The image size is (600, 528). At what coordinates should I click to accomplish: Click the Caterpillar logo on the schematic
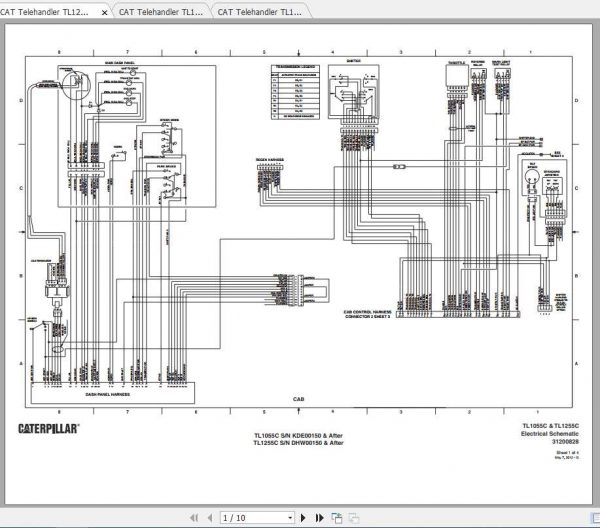50,428
